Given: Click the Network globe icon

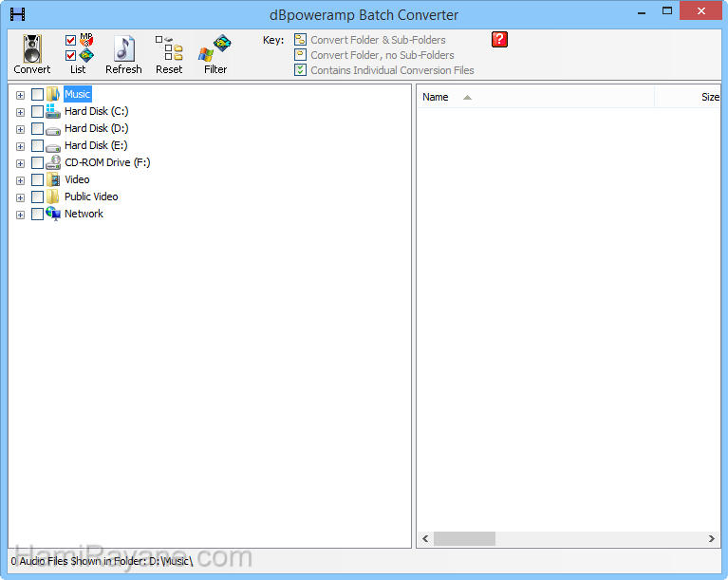Looking at the screenshot, I should (53, 215).
